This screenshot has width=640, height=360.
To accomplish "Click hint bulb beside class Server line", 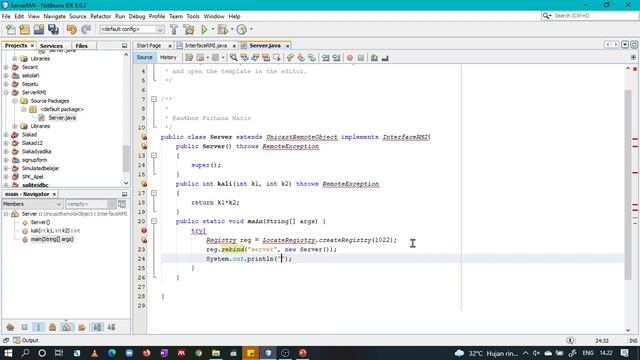I will [144, 137].
